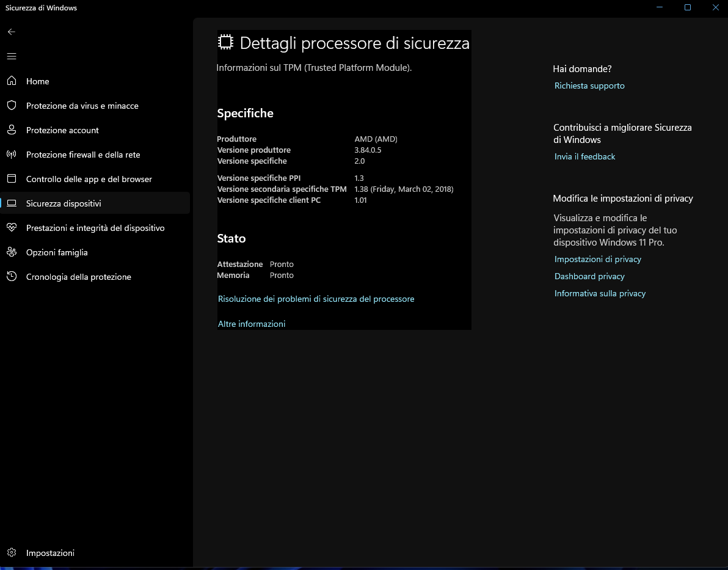
Task: Click the manufacturer value AMD (AMD)
Action: click(376, 139)
